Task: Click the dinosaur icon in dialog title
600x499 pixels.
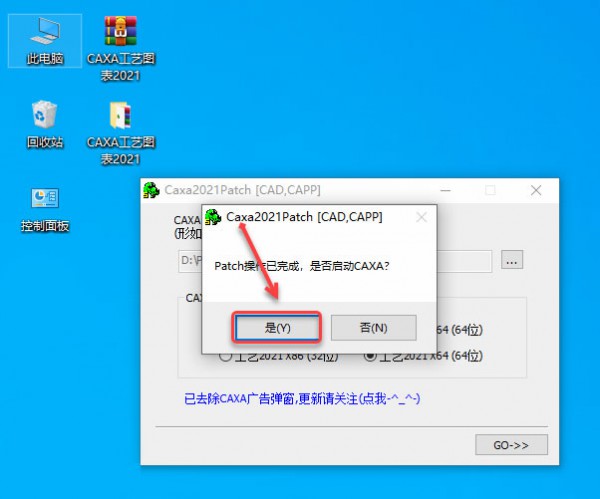Action: tap(213, 217)
